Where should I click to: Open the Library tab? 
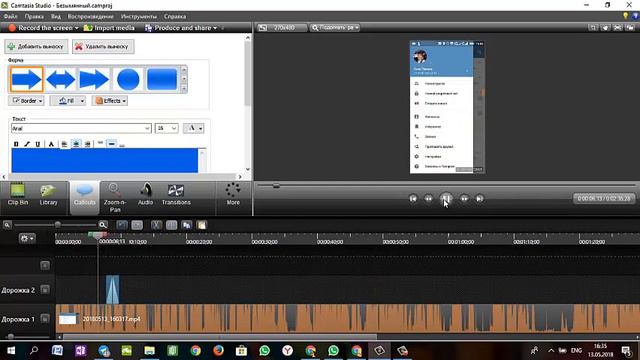(x=48, y=195)
